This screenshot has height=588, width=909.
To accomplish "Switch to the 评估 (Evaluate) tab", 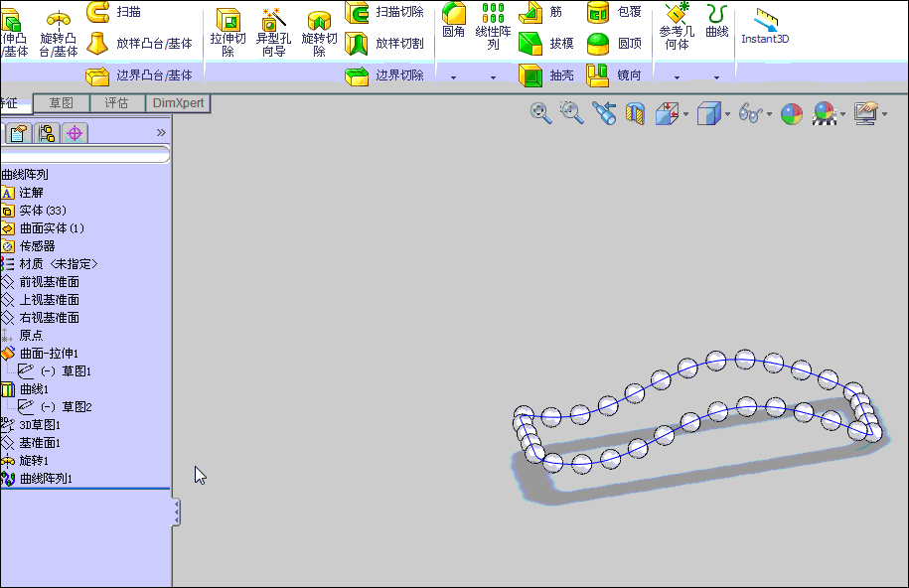I will 116,103.
